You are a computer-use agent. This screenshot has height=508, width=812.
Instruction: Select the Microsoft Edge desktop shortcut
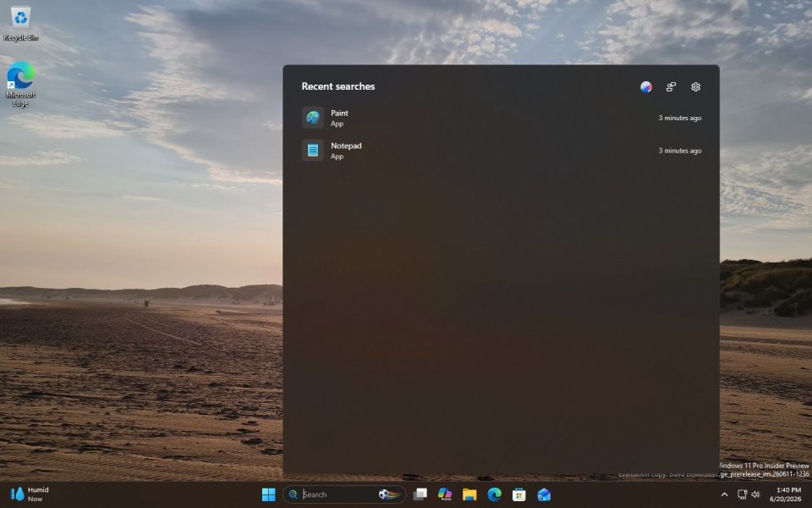(20, 84)
